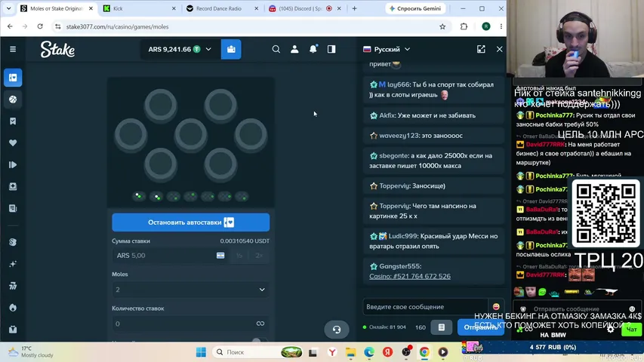
Task: Click the Stake logo
Action: [x=57, y=49]
